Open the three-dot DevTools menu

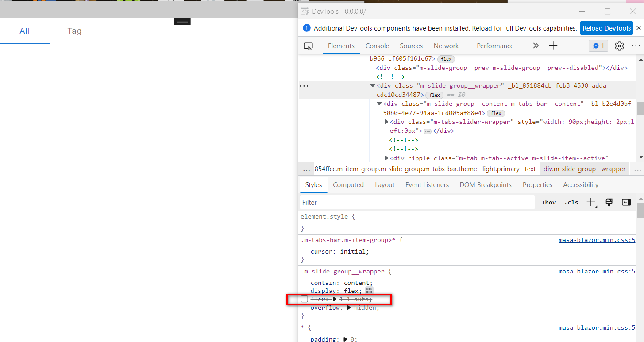636,46
